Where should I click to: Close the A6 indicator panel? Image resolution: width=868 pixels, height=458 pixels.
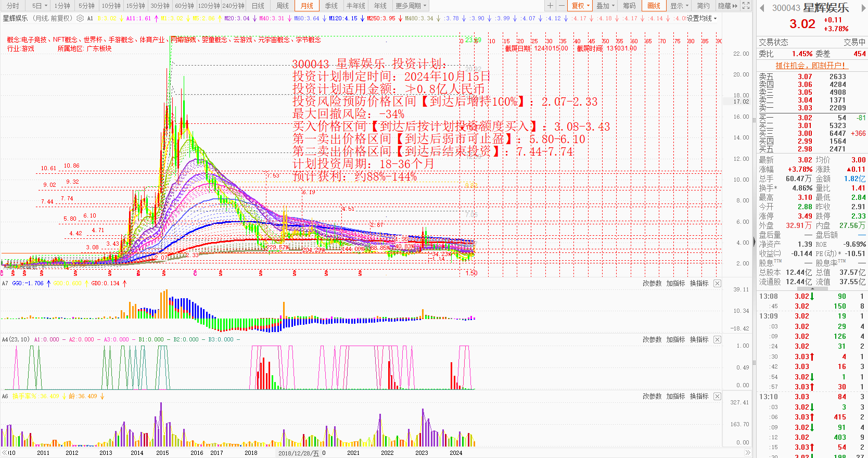[x=717, y=396]
